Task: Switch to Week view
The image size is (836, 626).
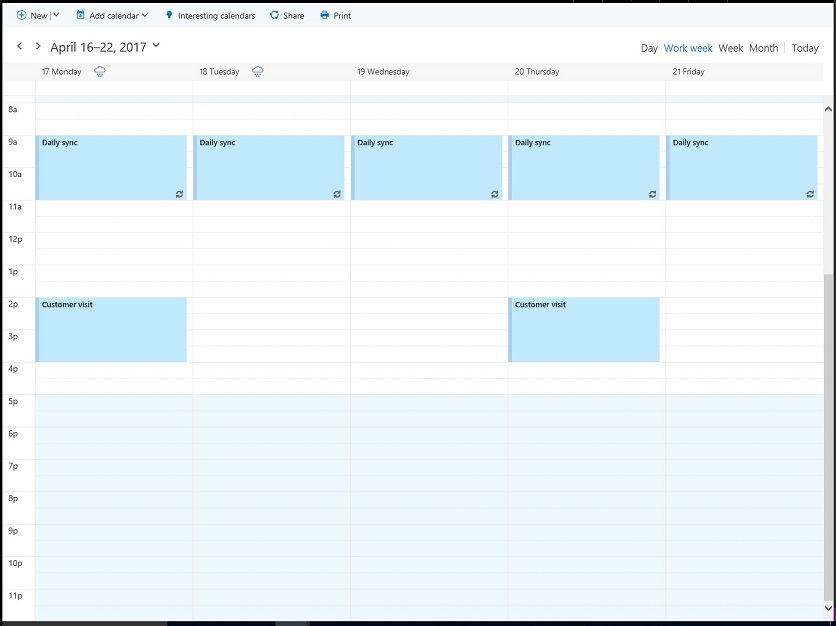Action: pos(731,48)
